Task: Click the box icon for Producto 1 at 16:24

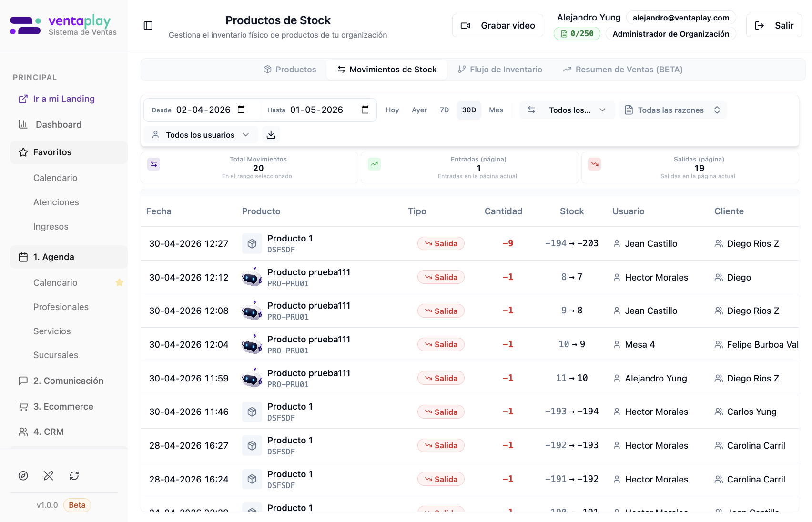Action: tap(252, 479)
